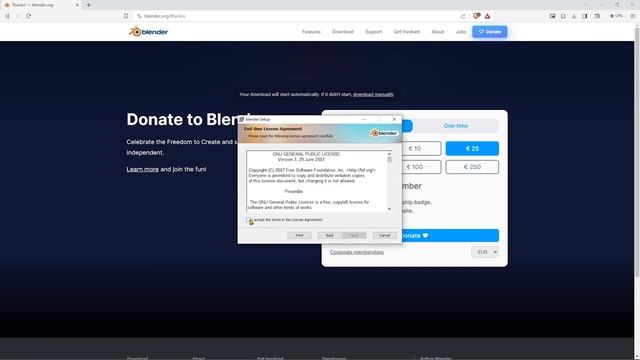
Task: Select the €250 donation amount
Action: [x=472, y=167]
